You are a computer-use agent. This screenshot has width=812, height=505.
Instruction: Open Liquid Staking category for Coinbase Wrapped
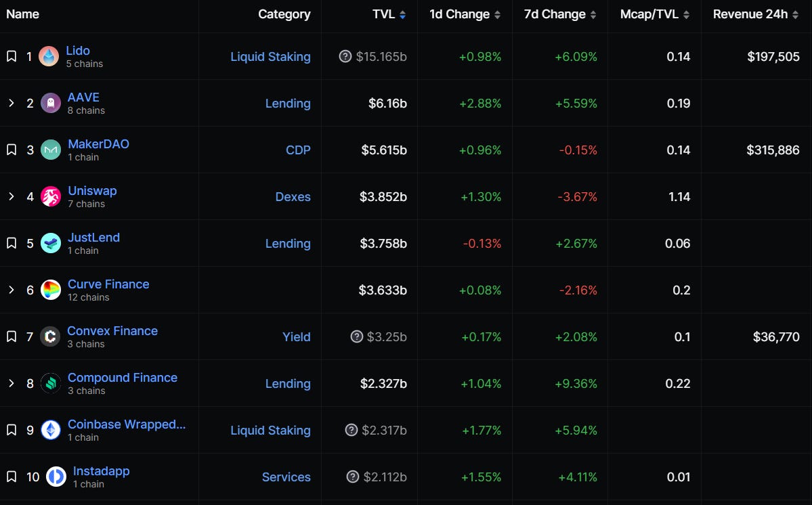point(270,431)
